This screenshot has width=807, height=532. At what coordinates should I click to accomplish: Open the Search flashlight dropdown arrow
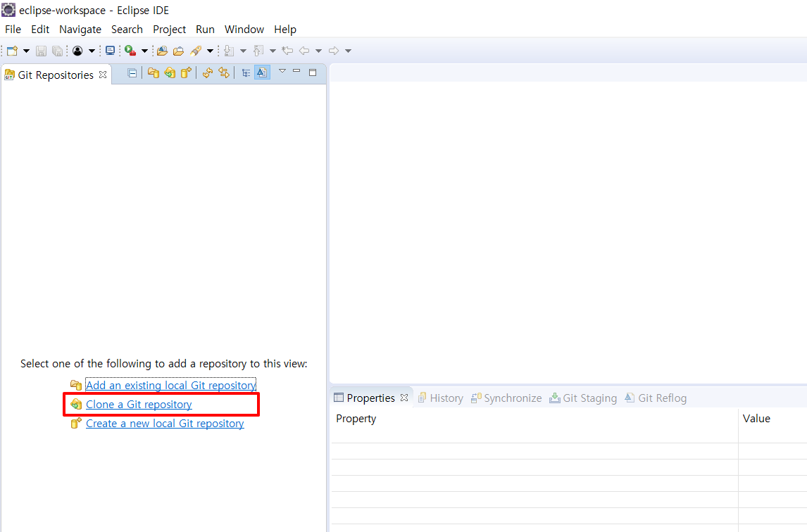(210, 51)
